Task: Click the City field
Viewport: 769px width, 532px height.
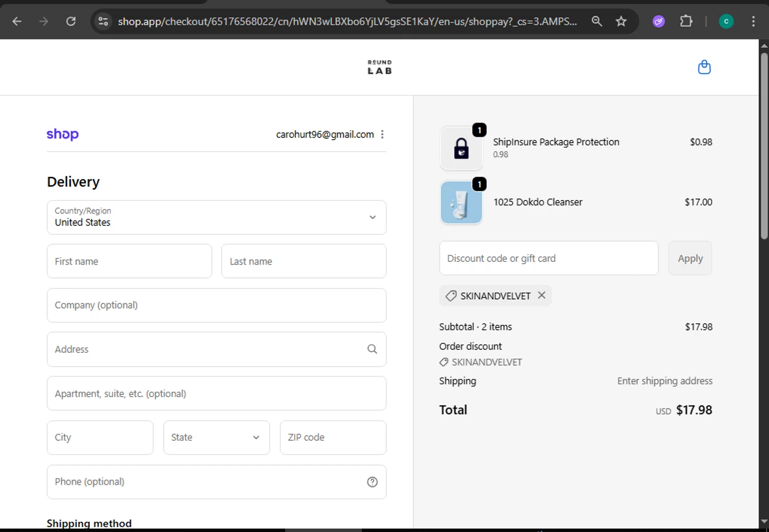Action: [100, 438]
